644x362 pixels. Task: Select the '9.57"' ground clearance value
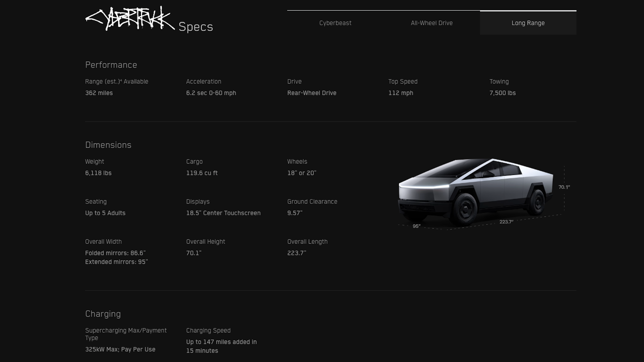point(294,213)
